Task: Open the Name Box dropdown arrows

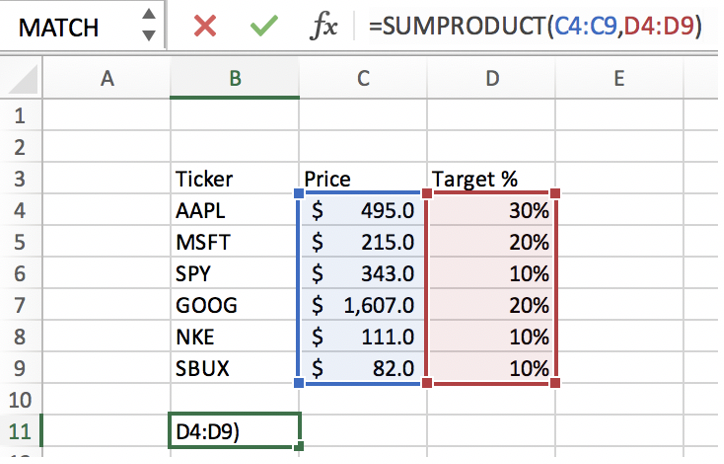Action: click(x=149, y=26)
